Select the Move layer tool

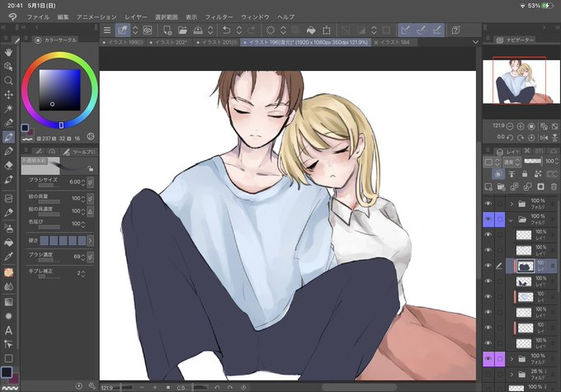pyautogui.click(x=8, y=95)
